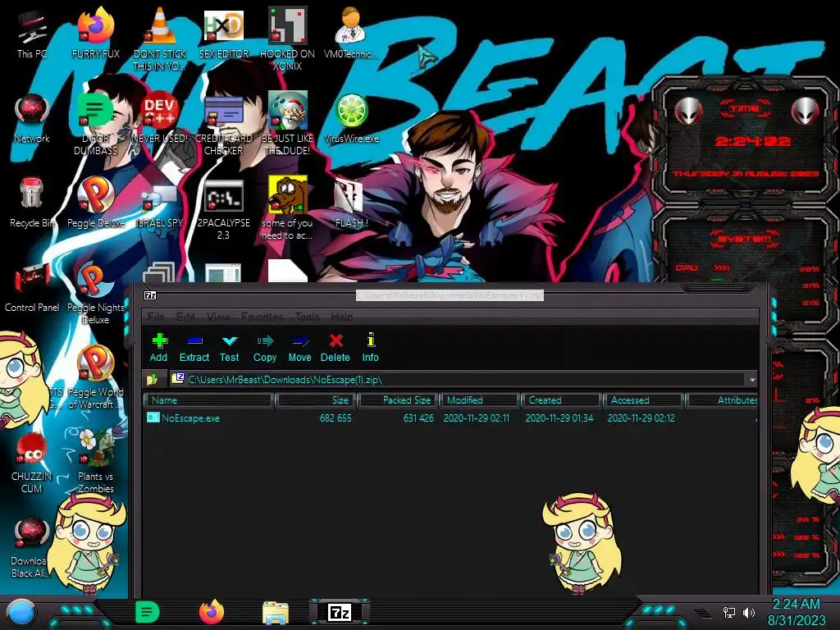Click the archive path address field
This screenshot has width=840, height=630.
point(458,379)
